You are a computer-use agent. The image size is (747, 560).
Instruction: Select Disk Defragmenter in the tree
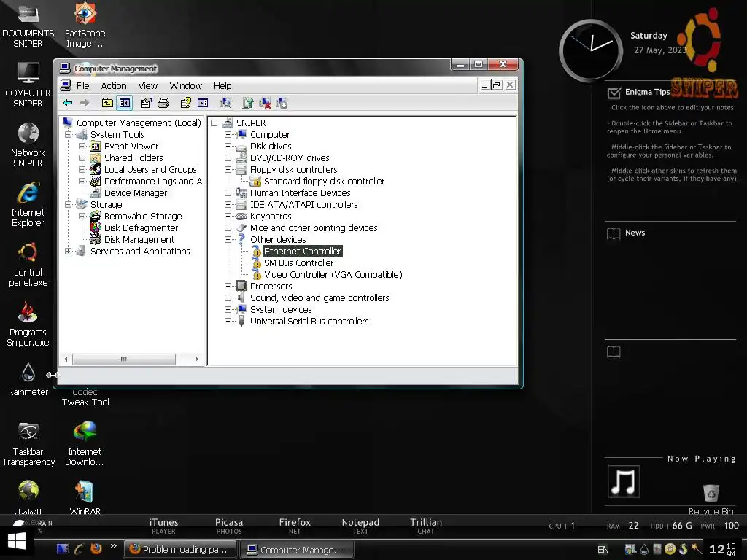[x=141, y=227]
